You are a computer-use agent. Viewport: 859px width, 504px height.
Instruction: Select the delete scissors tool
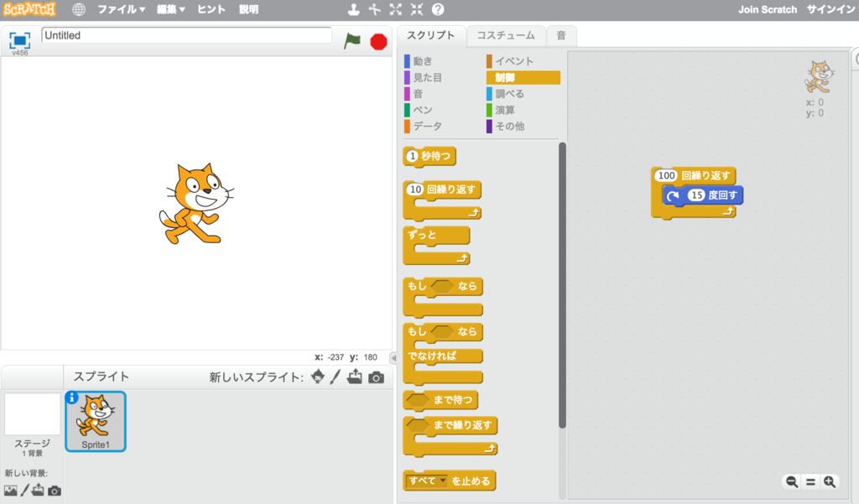point(375,9)
